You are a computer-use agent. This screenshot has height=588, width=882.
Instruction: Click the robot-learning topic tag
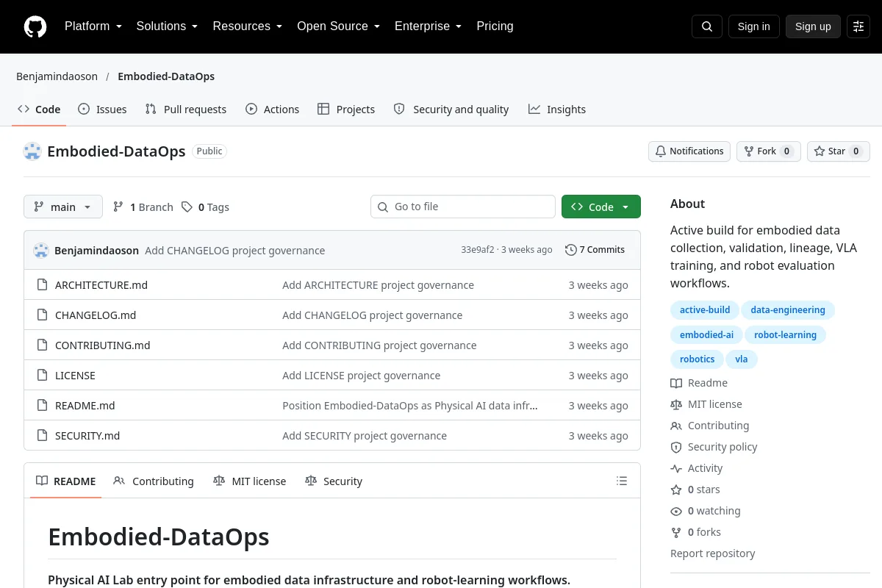786,335
